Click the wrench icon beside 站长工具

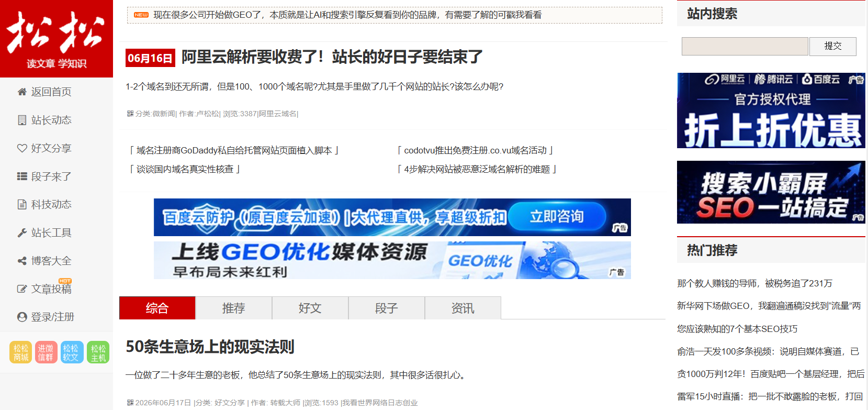pyautogui.click(x=22, y=232)
